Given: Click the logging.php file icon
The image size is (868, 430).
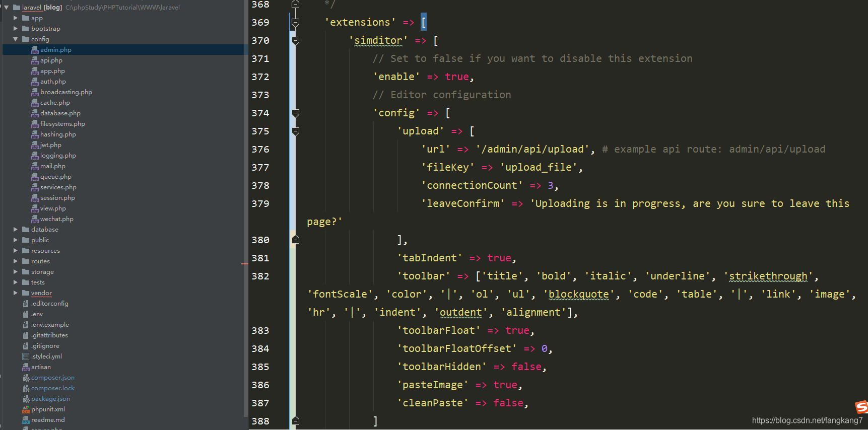Looking at the screenshot, I should (35, 156).
